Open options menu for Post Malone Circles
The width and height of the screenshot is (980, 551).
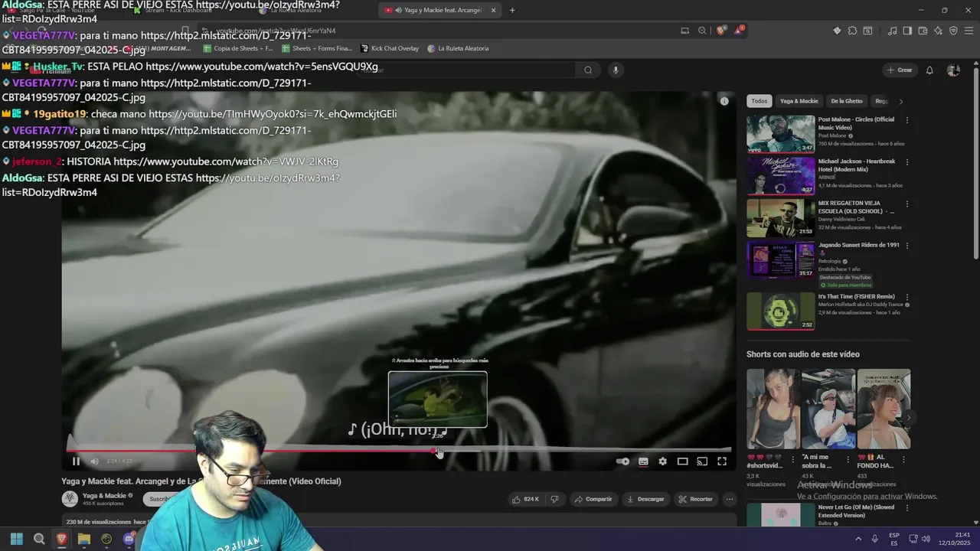(907, 120)
